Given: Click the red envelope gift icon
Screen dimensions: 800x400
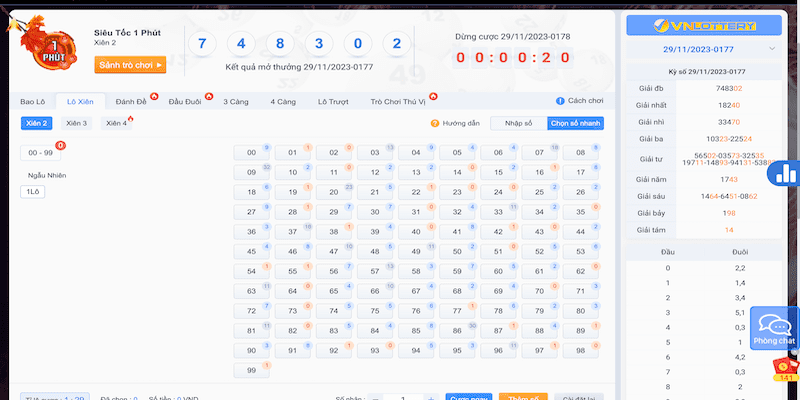Looking at the screenshot, I should 785,369.
